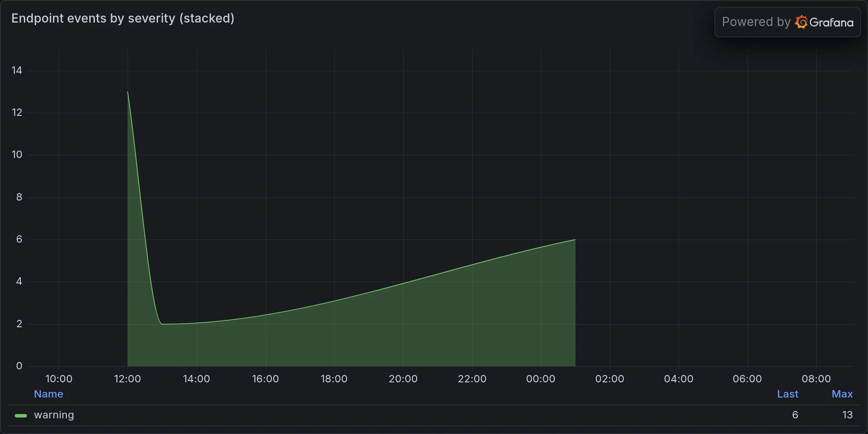
Task: Click the 14 y-axis label
Action: click(x=17, y=70)
